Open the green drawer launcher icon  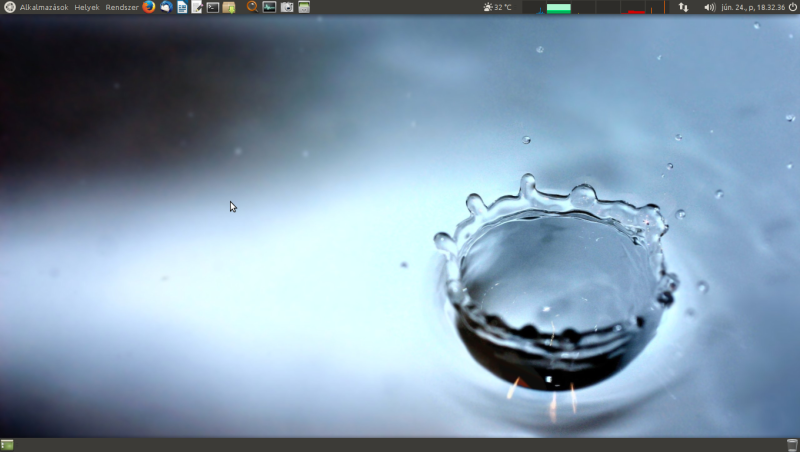coord(304,7)
